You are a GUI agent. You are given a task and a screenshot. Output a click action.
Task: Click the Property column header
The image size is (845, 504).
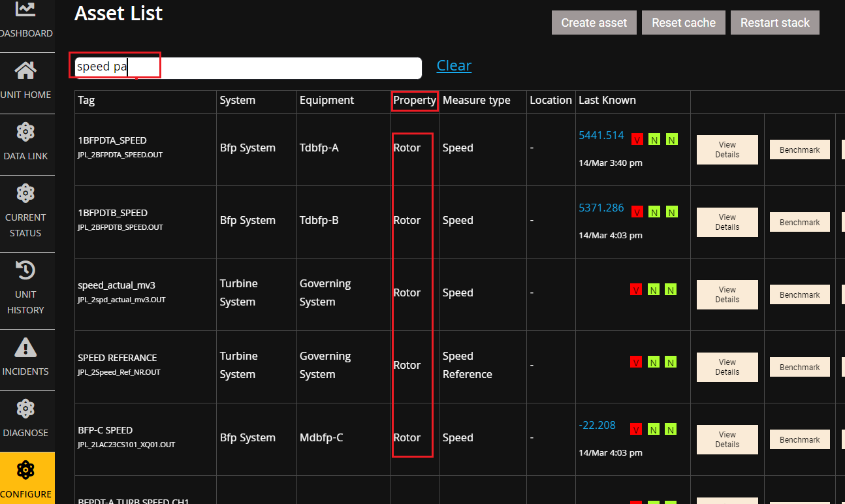click(415, 101)
